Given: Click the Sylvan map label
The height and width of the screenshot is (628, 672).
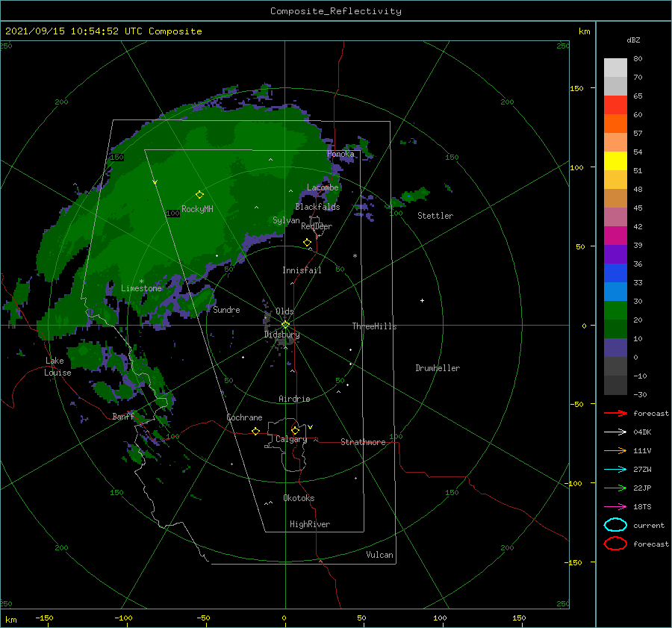Looking at the screenshot, I should pyautogui.click(x=286, y=220).
